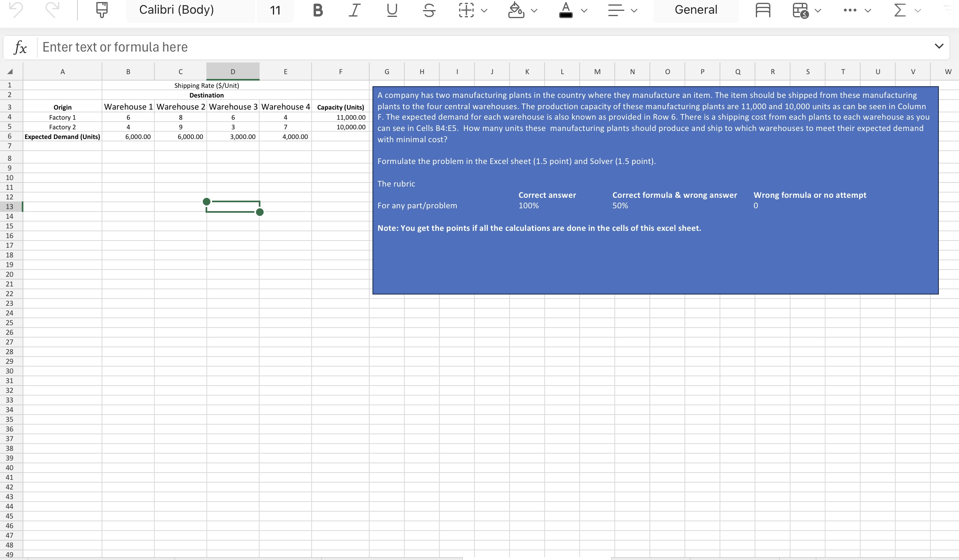Toggle wrap text for the cell
The height and width of the screenshot is (560, 959).
coord(762,10)
